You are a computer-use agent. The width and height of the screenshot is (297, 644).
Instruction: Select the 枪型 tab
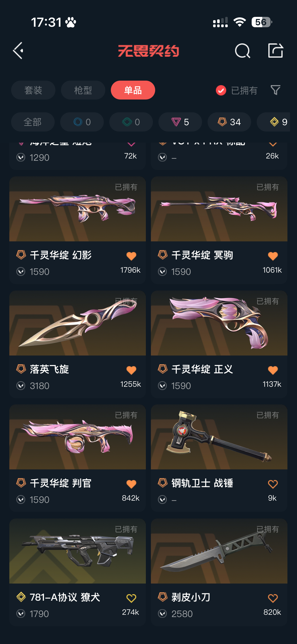tap(83, 90)
